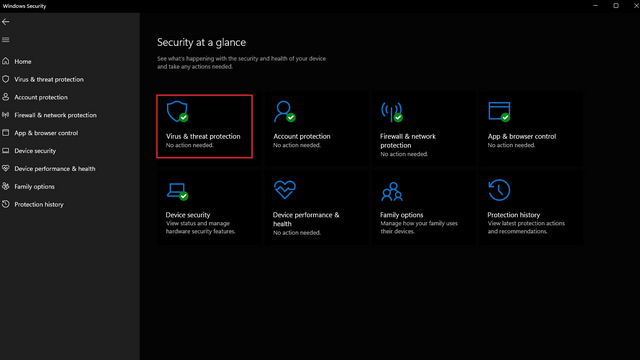The width and height of the screenshot is (640, 360).
Task: Open the Device performance & health tile title
Action: pyautogui.click(x=306, y=219)
